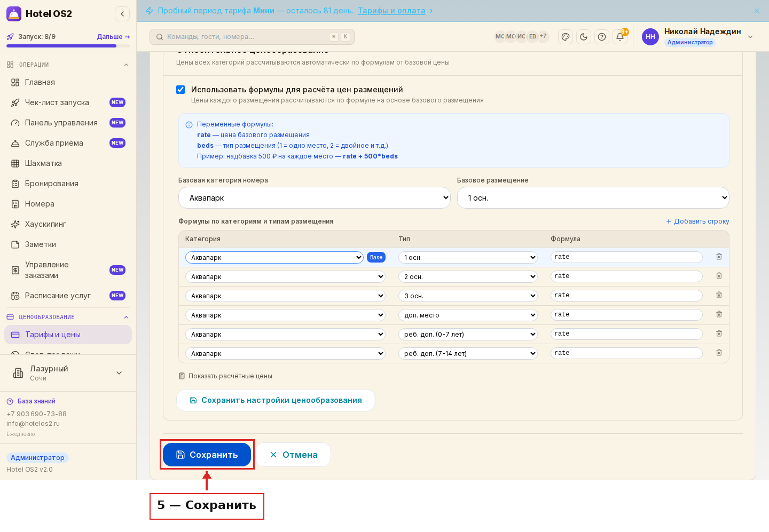This screenshot has width=769, height=532.
Task: Open Бронирования in sidebar
Action: (68, 184)
